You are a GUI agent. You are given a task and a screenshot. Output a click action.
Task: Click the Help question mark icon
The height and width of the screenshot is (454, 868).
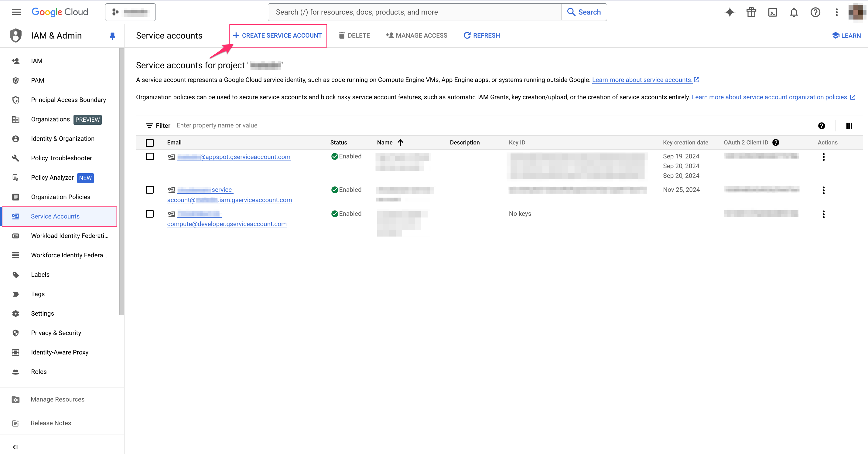(816, 12)
